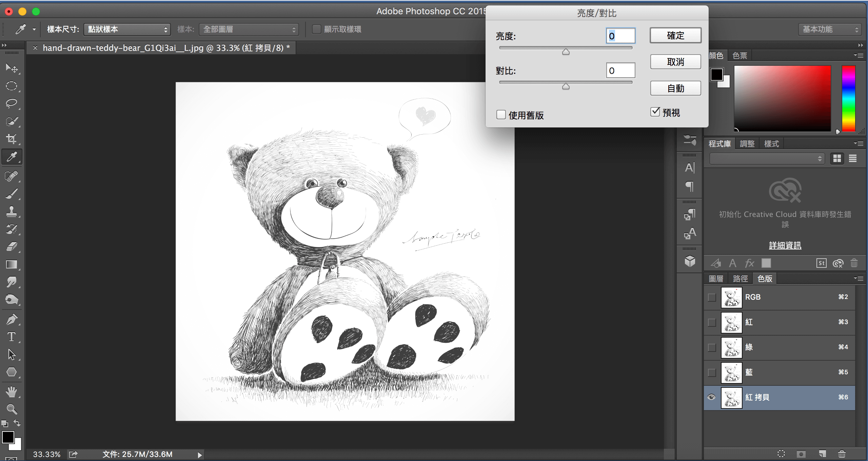Click the delete channel trash icon
This screenshot has height=461, width=868.
pos(842,454)
